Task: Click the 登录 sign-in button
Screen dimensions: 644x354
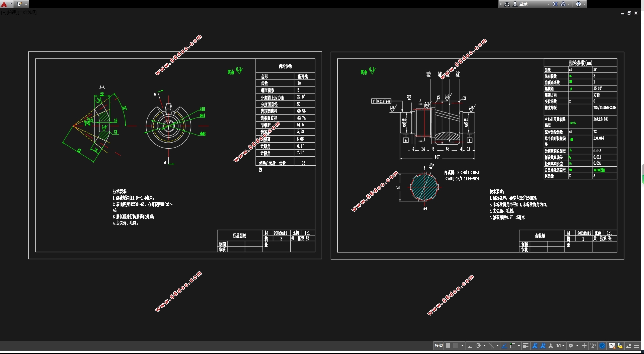Action: (523, 4)
